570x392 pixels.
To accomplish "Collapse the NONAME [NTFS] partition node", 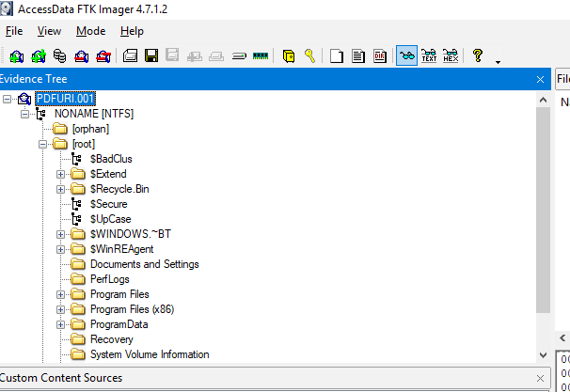I will click(24, 114).
